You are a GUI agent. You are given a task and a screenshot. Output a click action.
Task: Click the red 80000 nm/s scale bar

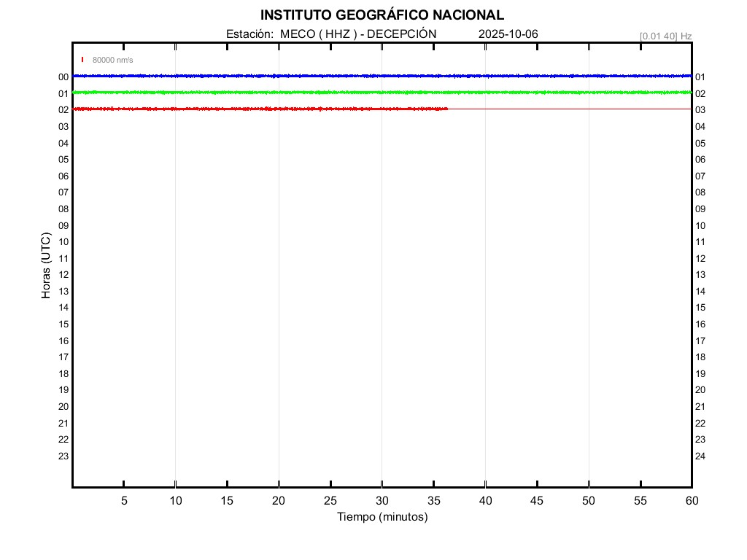click(82, 60)
